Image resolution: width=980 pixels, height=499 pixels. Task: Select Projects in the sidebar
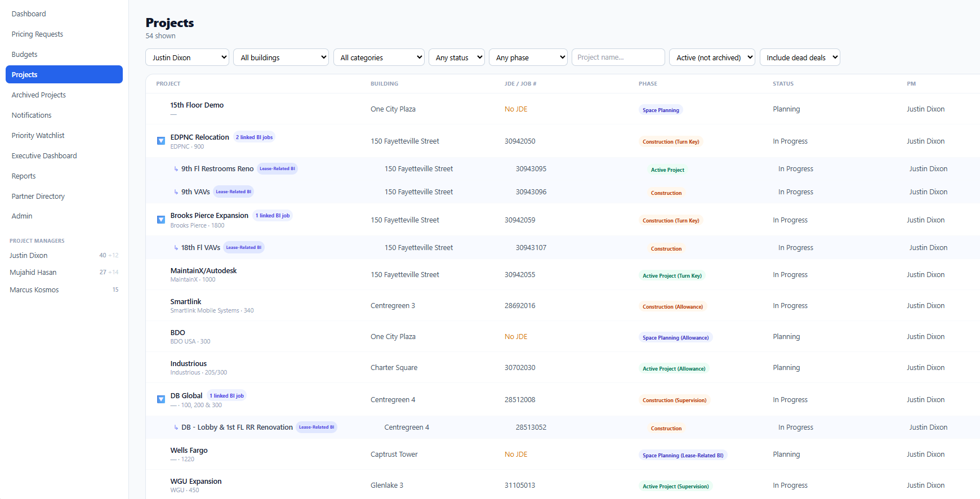click(64, 74)
